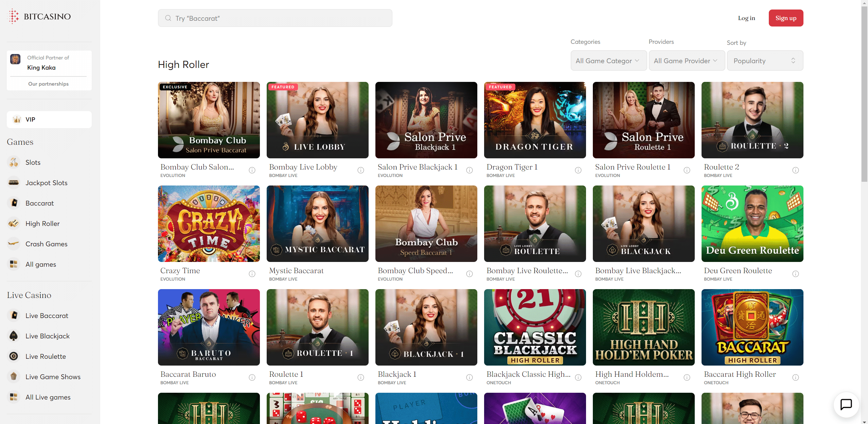This screenshot has width=868, height=424.
Task: Show info for Baccarat High Roller
Action: (796, 377)
